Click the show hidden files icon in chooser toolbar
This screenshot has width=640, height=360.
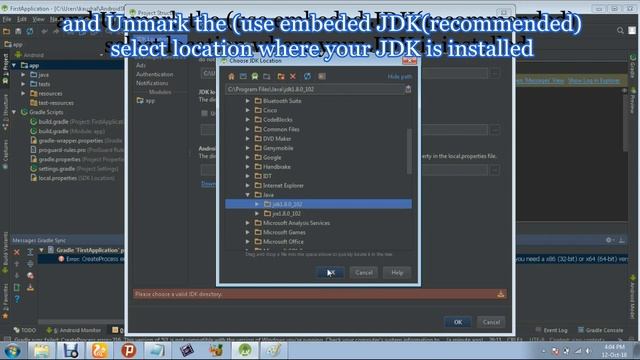[x=322, y=76]
